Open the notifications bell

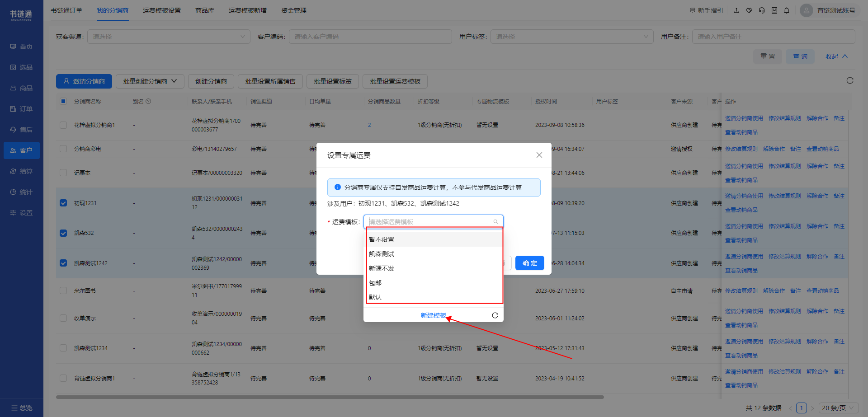coord(787,10)
